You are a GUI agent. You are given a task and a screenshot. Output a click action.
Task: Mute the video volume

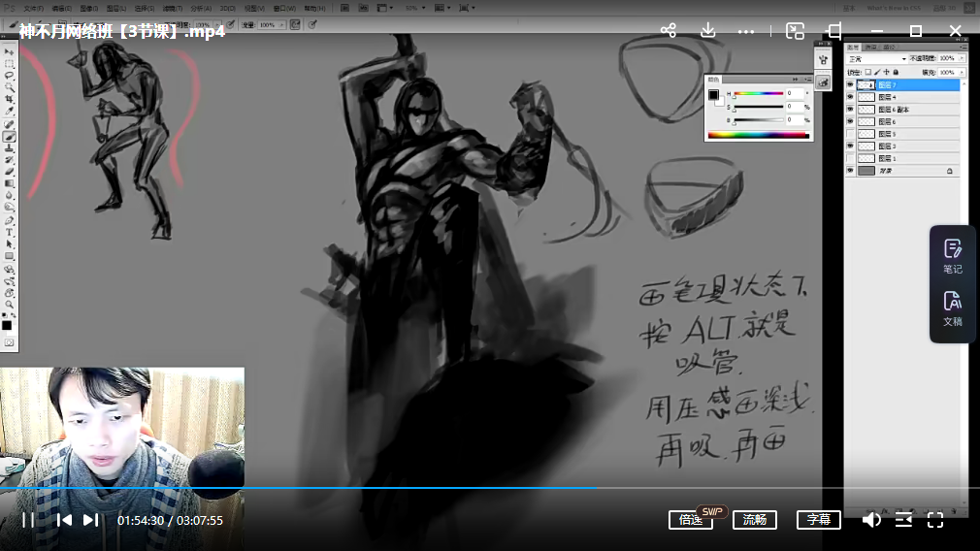(x=871, y=520)
